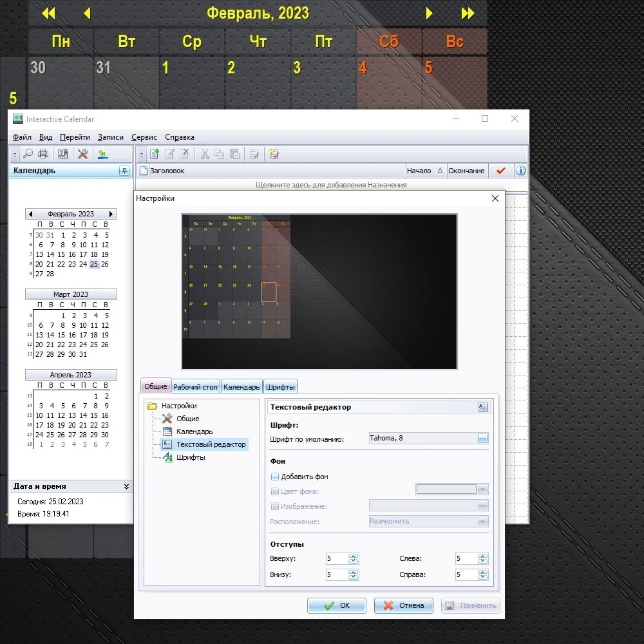This screenshot has width=644, height=644.
Task: Toggle the Цвет фона checkbox
Action: tap(275, 491)
